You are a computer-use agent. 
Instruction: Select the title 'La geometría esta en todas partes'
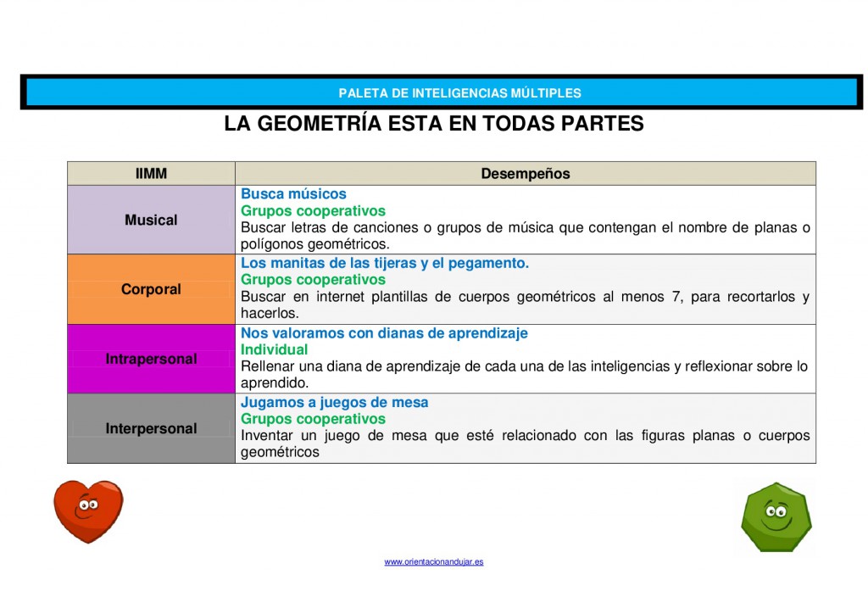coord(433,124)
